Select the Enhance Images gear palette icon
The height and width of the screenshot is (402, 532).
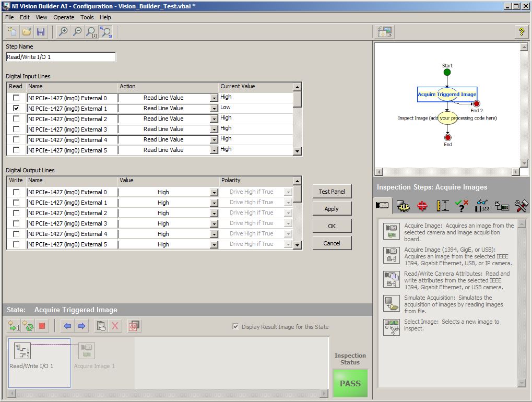[x=403, y=206]
